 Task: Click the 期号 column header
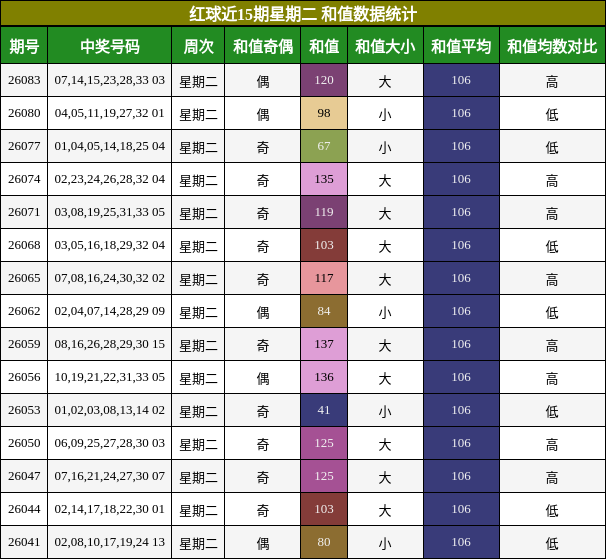[24, 45]
